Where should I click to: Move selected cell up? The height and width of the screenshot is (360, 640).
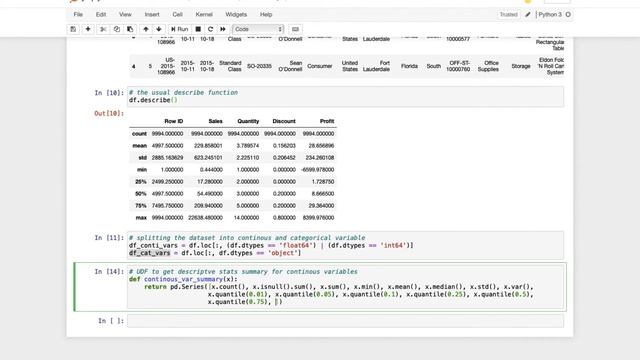point(146,29)
